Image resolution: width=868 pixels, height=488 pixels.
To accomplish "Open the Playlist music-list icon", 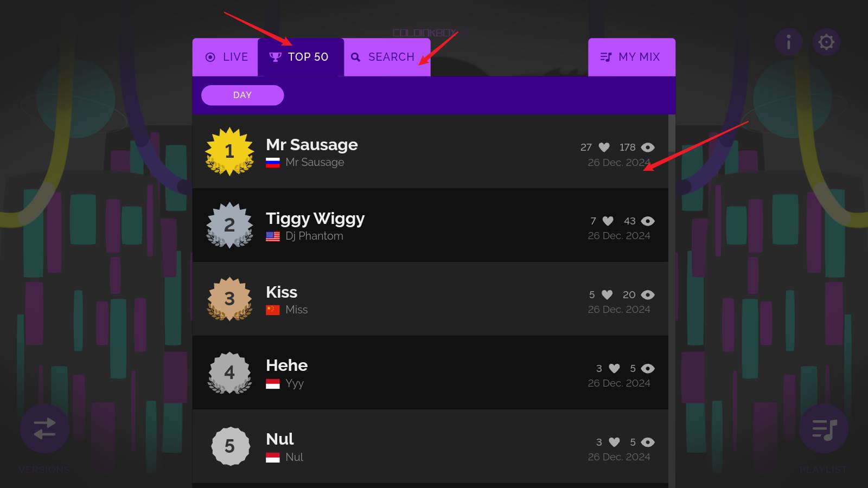I will (x=824, y=429).
